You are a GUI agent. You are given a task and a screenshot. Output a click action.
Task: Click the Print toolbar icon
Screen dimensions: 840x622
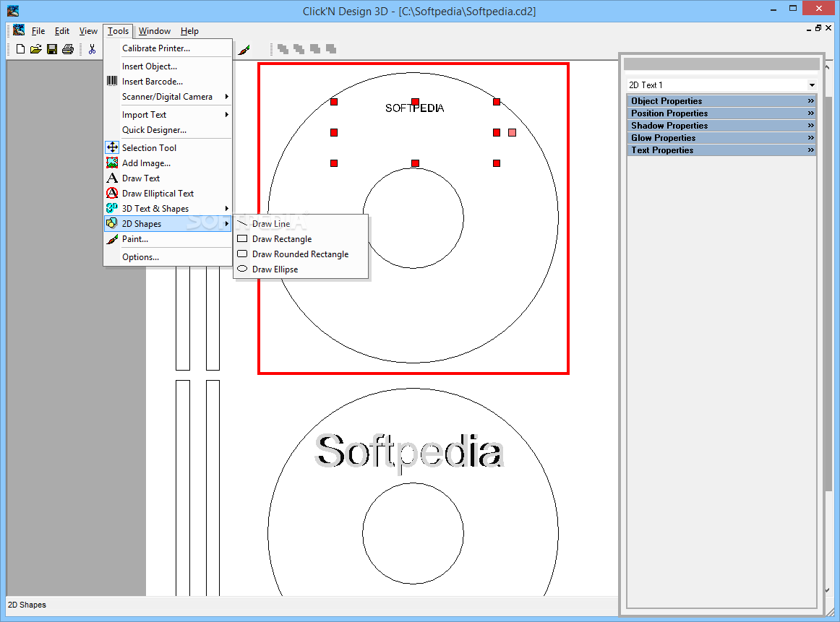point(68,49)
